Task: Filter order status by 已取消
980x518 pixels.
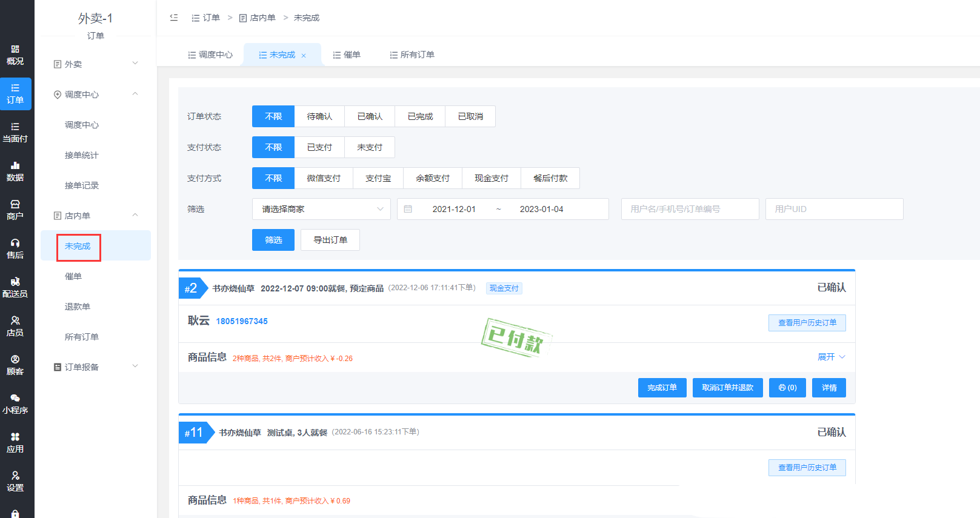Action: click(x=470, y=116)
